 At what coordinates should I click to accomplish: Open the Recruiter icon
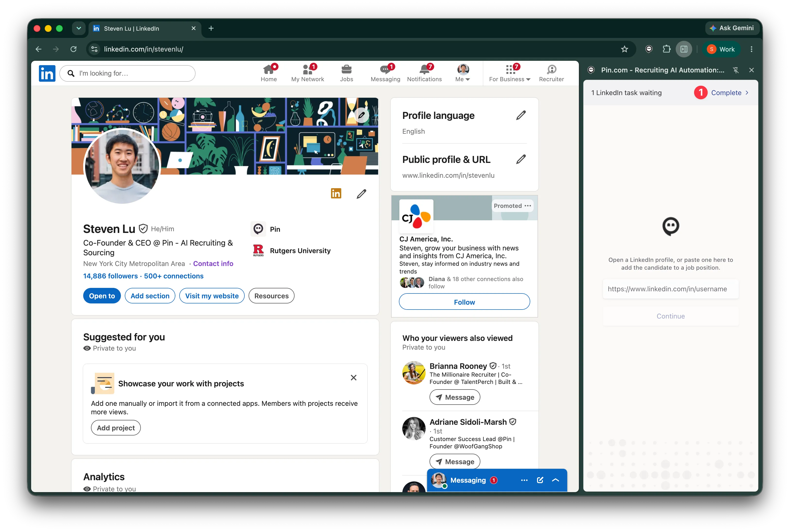(551, 73)
